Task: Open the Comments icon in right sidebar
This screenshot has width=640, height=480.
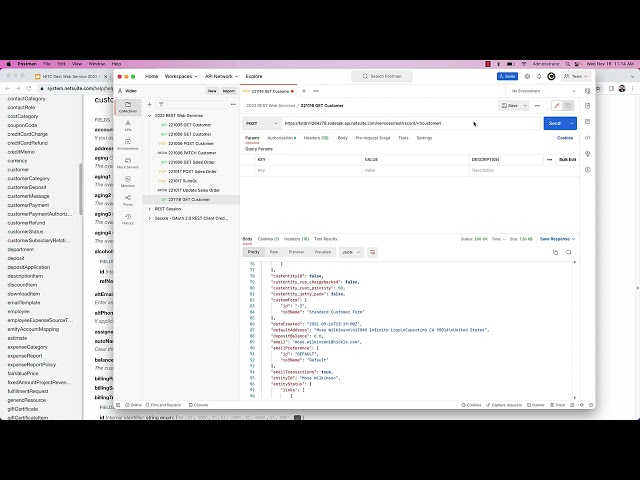Action: (x=587, y=122)
